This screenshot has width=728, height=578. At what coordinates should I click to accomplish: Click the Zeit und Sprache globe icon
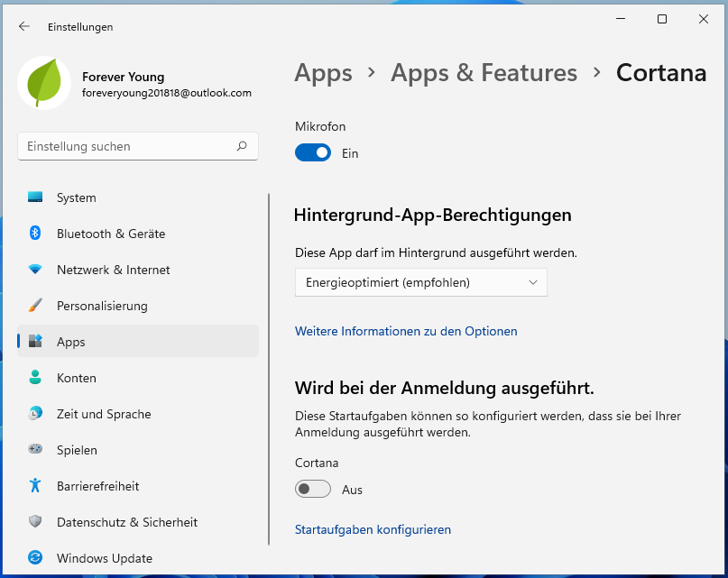35,413
